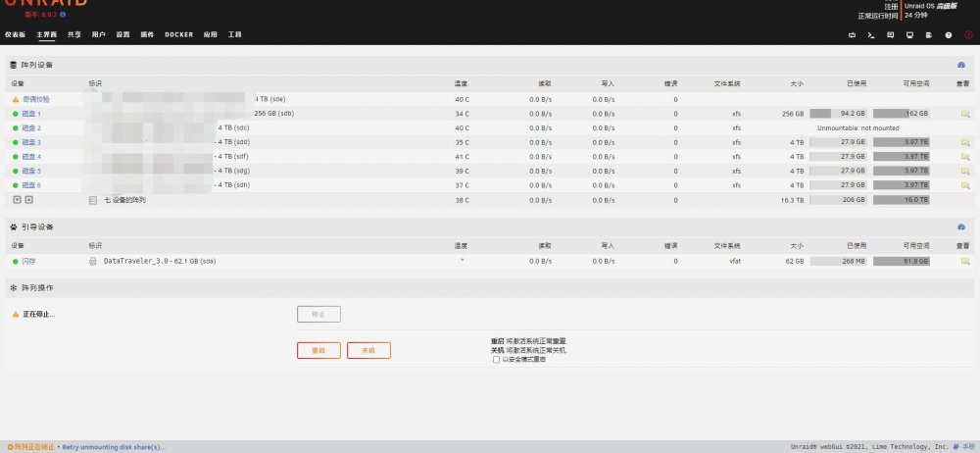Browse 磁盘 1 using its folder icon
The width and height of the screenshot is (980, 453).
coord(965,114)
